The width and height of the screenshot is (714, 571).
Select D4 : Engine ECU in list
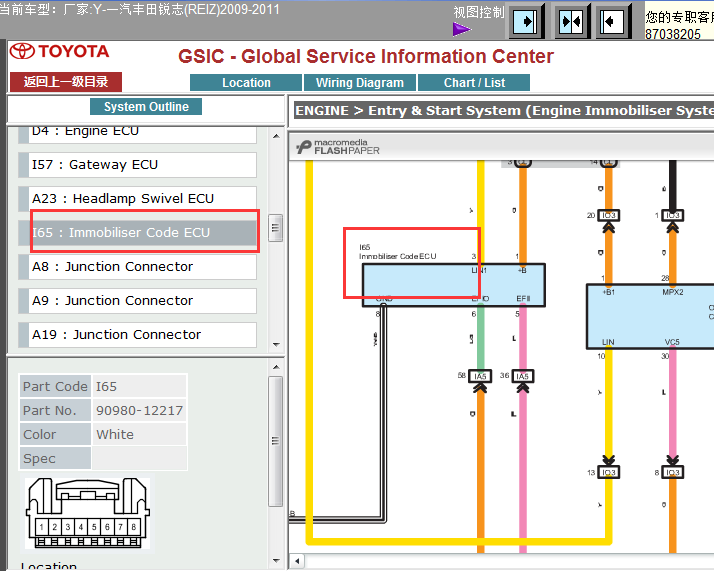pyautogui.click(x=138, y=133)
